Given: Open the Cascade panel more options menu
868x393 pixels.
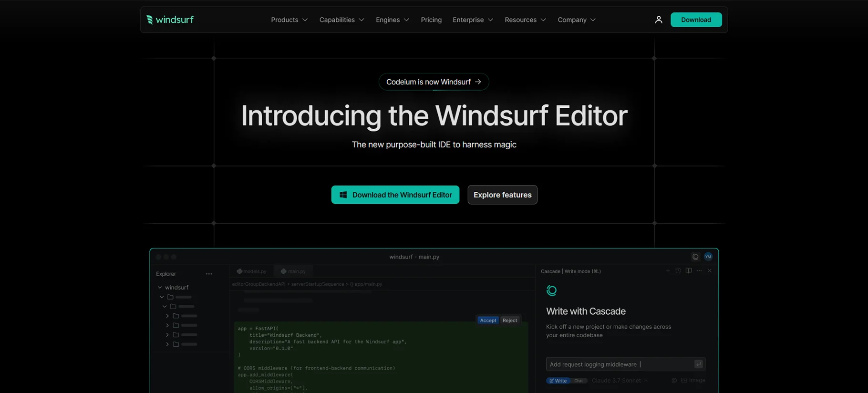Looking at the screenshot, I should [699, 271].
